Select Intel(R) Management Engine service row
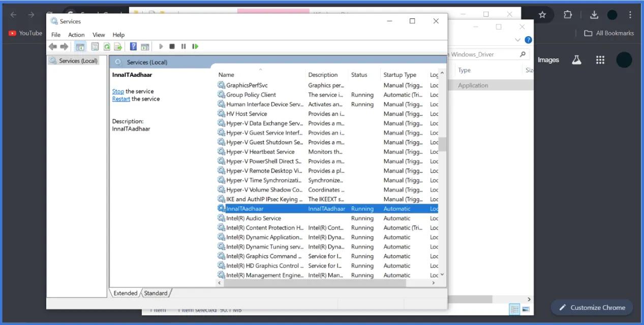This screenshot has width=644, height=325. [327, 275]
